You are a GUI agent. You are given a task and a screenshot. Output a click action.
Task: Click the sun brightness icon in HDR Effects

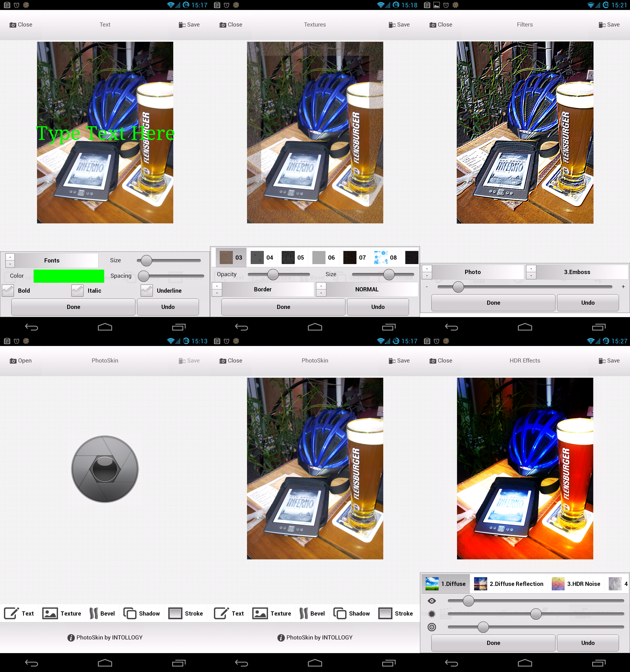tap(432, 613)
